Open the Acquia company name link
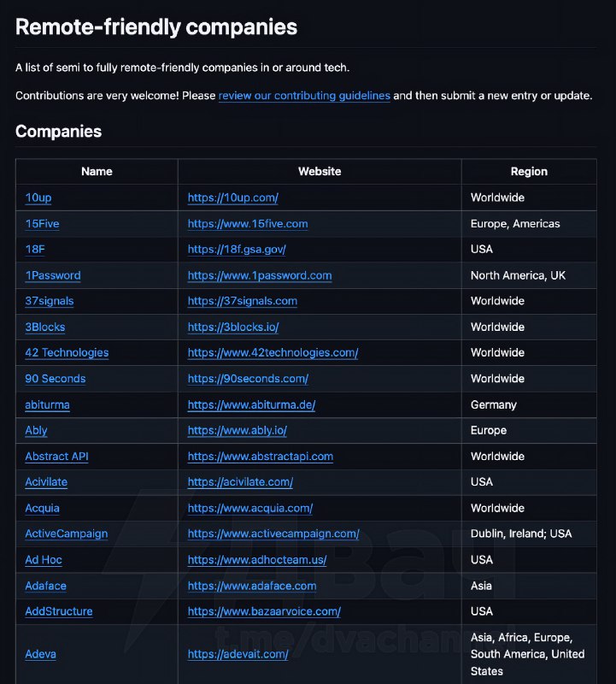Viewport: 616px width, 684px height. tap(42, 508)
